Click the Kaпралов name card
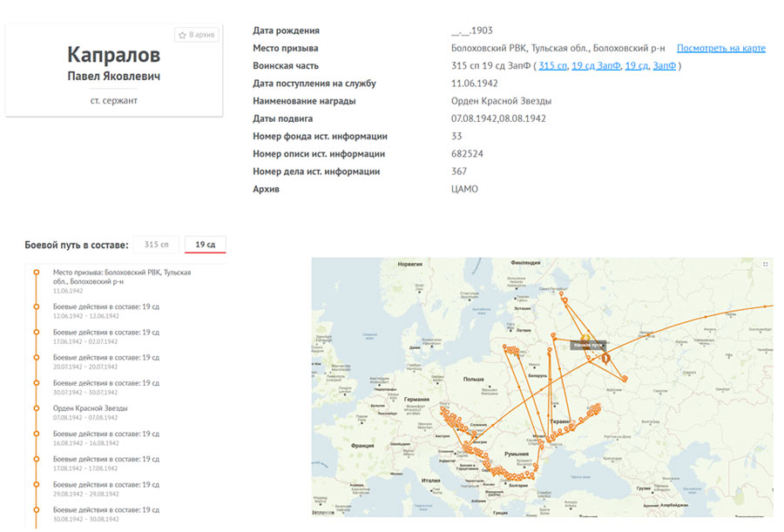784x532 pixels. pos(113,68)
